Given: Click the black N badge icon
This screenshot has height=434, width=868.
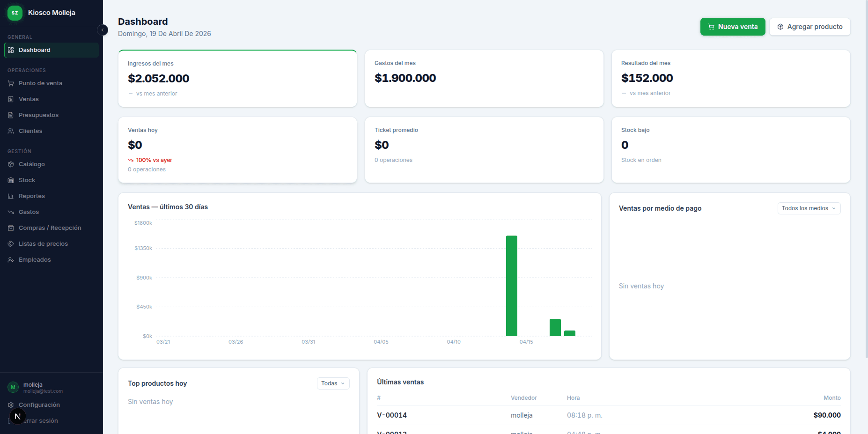Looking at the screenshot, I should (x=18, y=416).
